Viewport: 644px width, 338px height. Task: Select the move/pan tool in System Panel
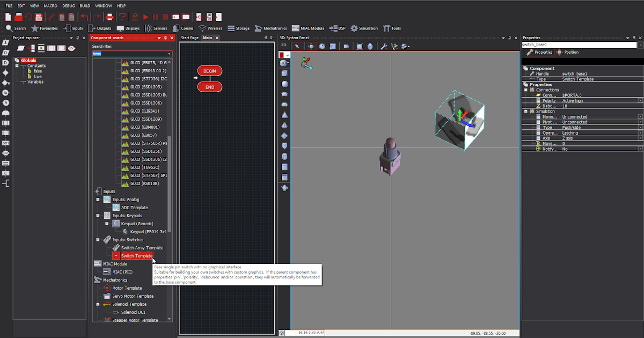tap(311, 46)
